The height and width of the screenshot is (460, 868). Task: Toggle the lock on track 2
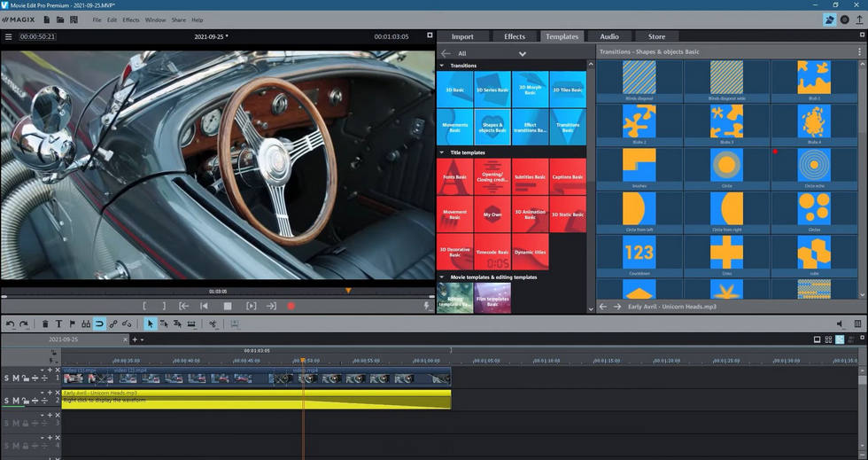coord(26,400)
